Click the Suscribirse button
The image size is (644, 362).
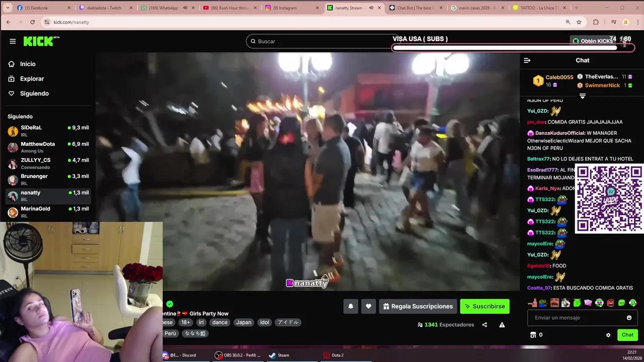(x=485, y=306)
